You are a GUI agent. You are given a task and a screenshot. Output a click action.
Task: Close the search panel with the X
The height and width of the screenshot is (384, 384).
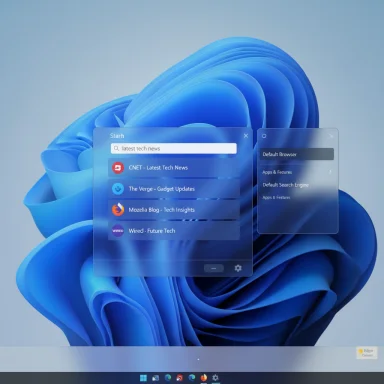click(246, 136)
